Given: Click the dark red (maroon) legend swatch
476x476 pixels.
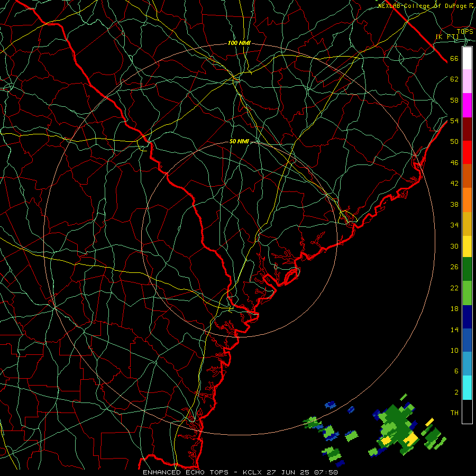Looking at the screenshot, I should tap(467, 129).
